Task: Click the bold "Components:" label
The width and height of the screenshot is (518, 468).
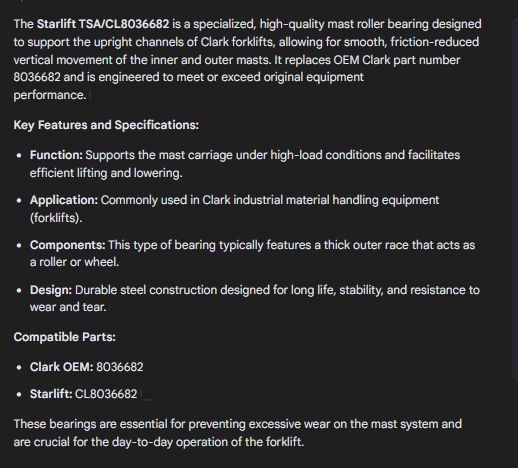Action: [67, 245]
